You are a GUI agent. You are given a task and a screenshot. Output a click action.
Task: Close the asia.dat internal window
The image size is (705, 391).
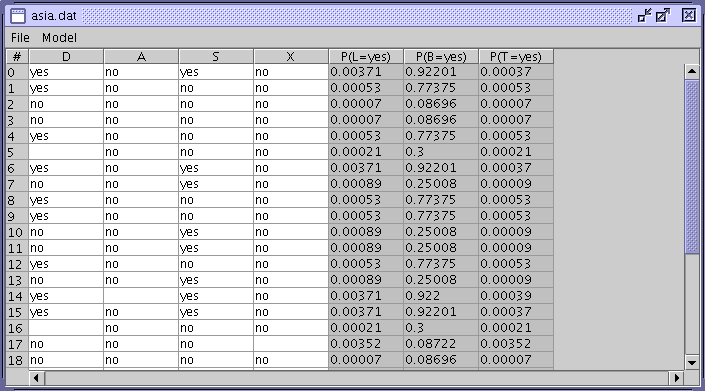click(x=688, y=16)
